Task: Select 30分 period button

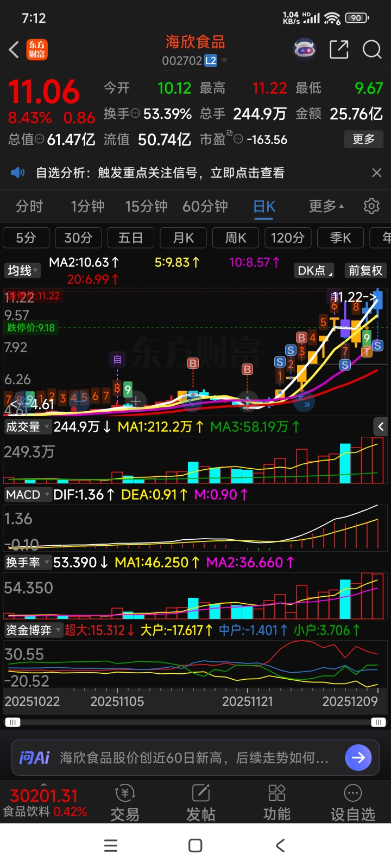Action: click(x=79, y=238)
